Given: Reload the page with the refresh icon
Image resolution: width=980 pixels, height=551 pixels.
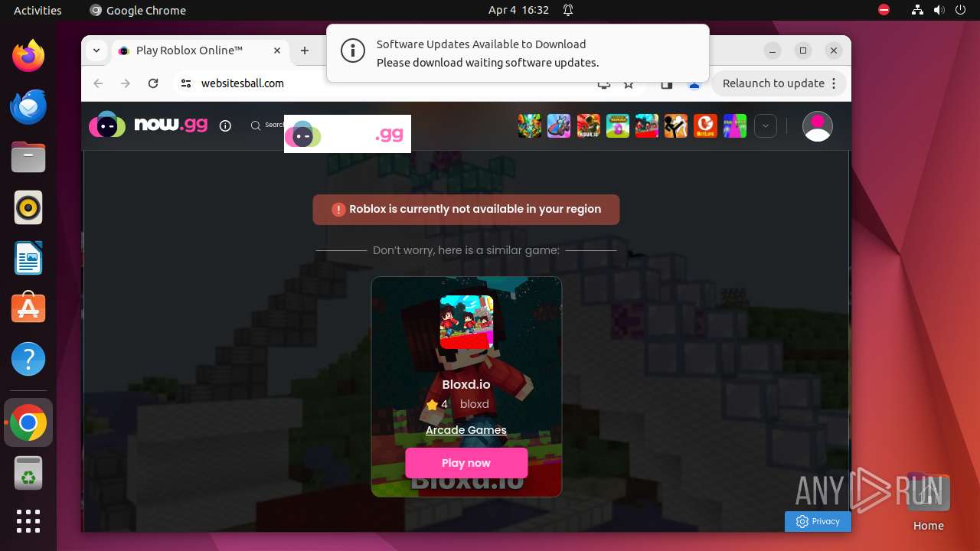Looking at the screenshot, I should click(x=153, y=83).
